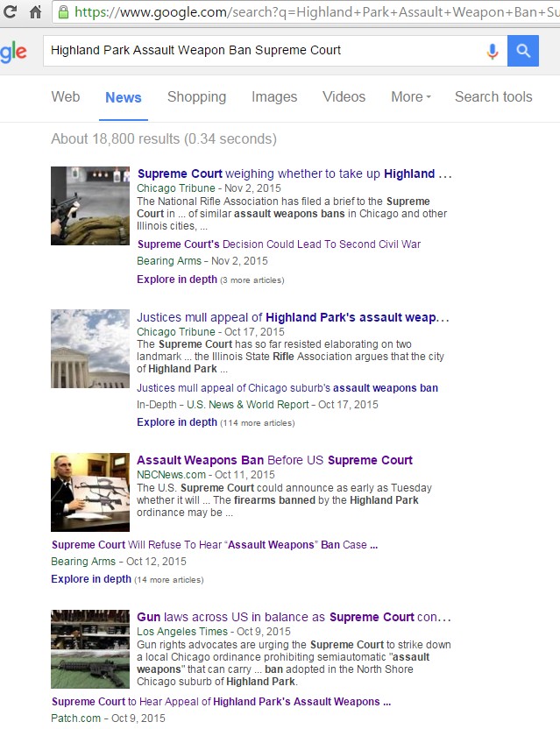Viewport: 560px width, 729px height.
Task: Click 'Patch.com - Oct 9, 2015' source text
Action: click(x=109, y=718)
